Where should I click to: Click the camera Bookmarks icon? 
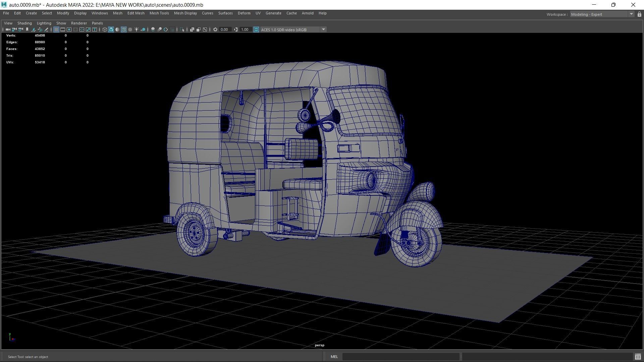click(x=27, y=29)
